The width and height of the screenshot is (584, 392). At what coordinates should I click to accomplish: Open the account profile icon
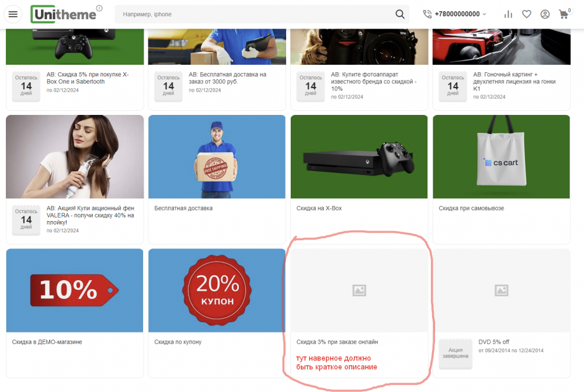point(545,13)
